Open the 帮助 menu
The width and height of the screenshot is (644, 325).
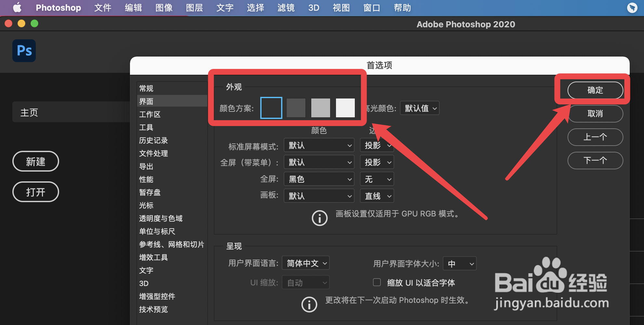click(402, 7)
